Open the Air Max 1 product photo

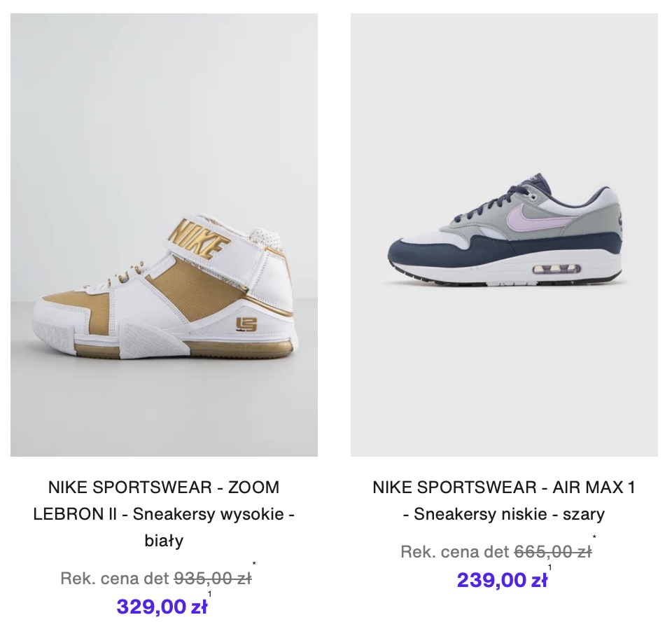[504, 235]
